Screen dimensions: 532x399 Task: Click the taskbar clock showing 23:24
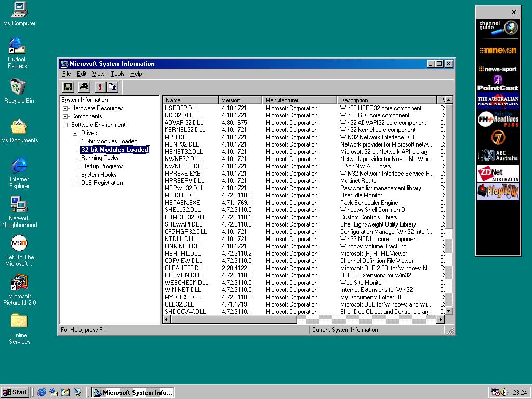(x=520, y=393)
